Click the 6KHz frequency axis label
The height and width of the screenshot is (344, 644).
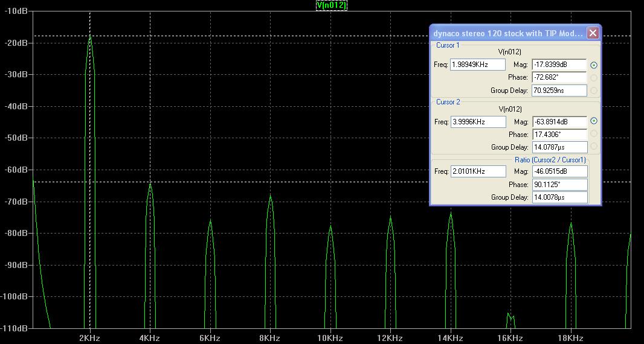[210, 338]
